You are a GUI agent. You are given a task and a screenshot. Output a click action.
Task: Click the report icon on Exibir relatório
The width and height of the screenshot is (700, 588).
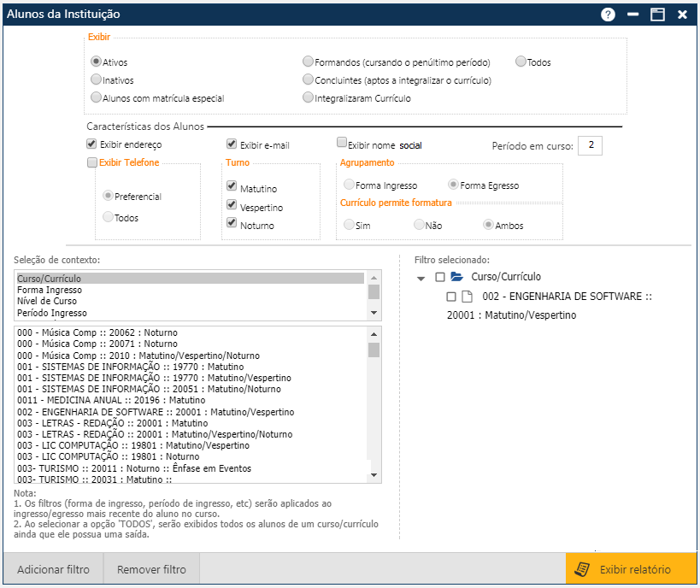[583, 569]
